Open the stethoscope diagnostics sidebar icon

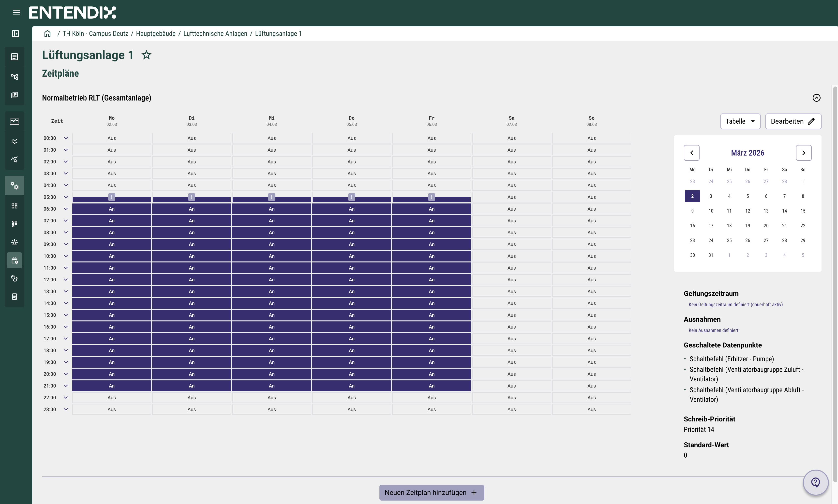coord(15,278)
